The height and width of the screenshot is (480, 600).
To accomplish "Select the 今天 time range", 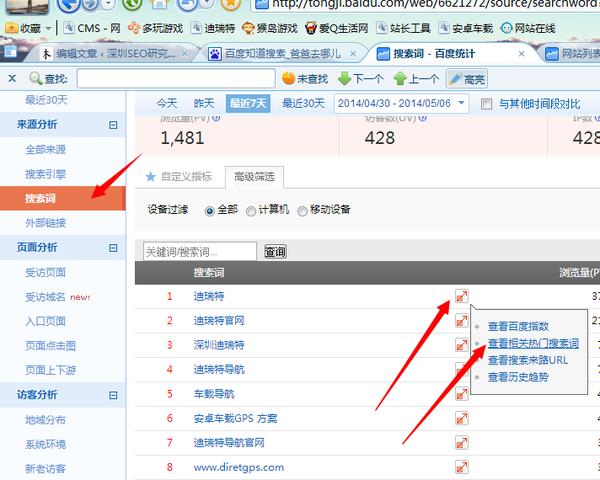I will (x=167, y=103).
